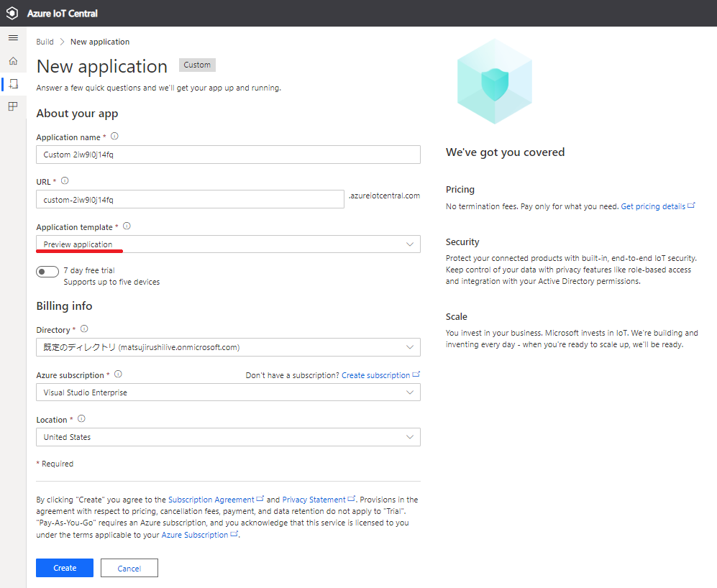Go to Home via sidebar house icon

13,61
